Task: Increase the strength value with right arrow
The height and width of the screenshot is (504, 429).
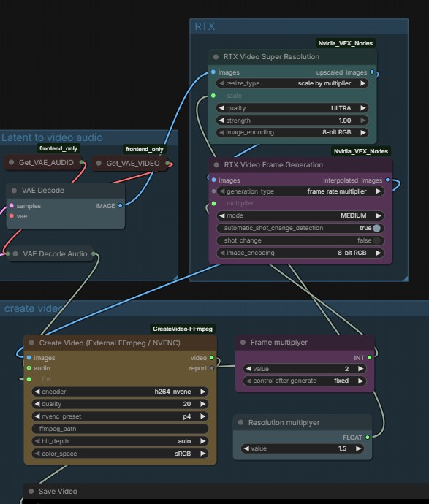Action: point(363,121)
